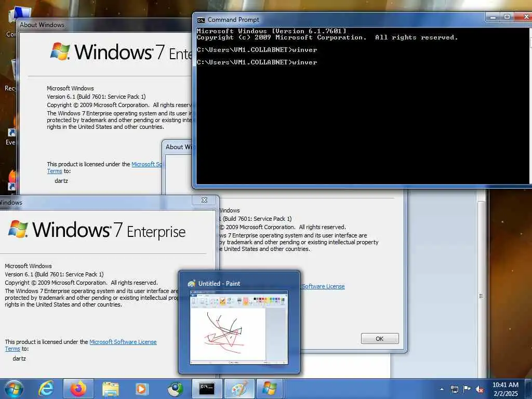The image size is (532, 399).
Task: Click the Command Prompt title bar icon
Action: pos(201,20)
